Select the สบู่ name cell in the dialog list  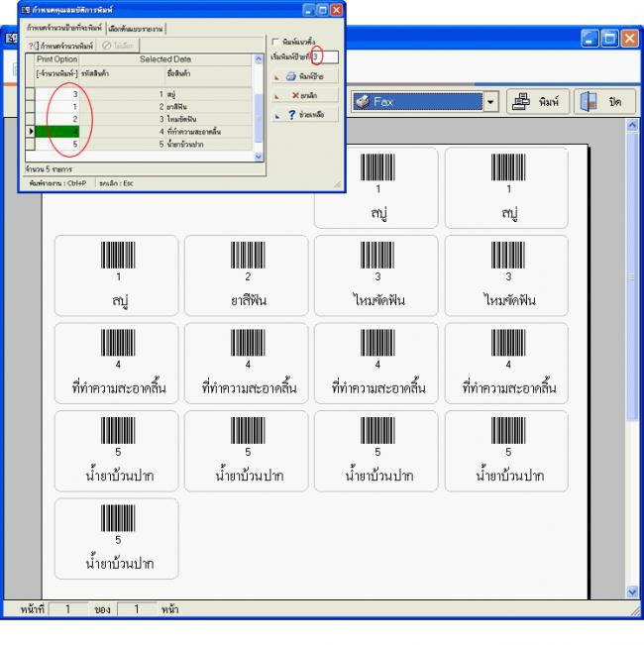[208, 94]
